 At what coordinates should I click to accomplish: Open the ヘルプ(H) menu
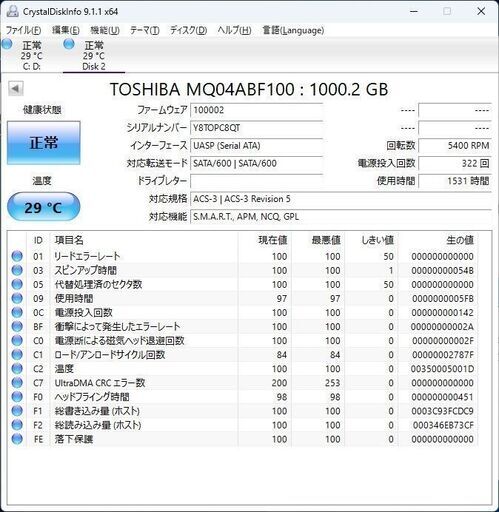click(234, 30)
